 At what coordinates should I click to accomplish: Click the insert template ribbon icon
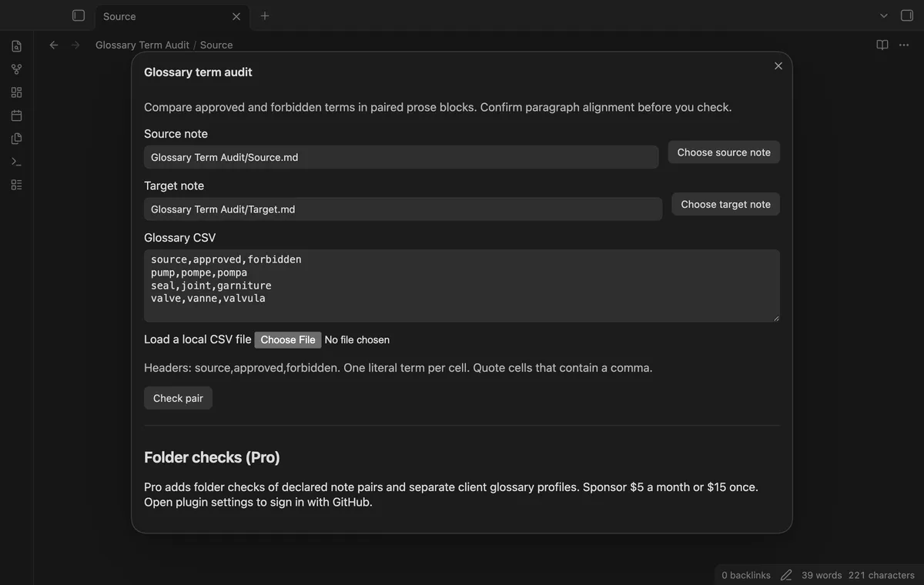coord(16,139)
